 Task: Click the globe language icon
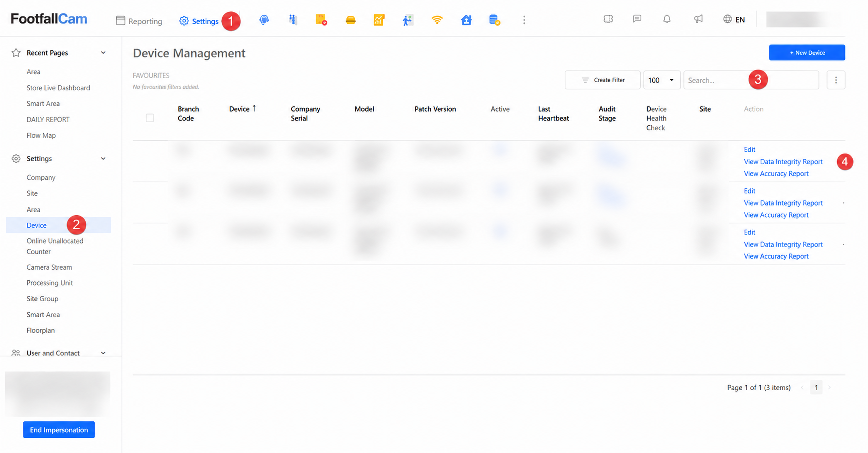click(x=727, y=19)
